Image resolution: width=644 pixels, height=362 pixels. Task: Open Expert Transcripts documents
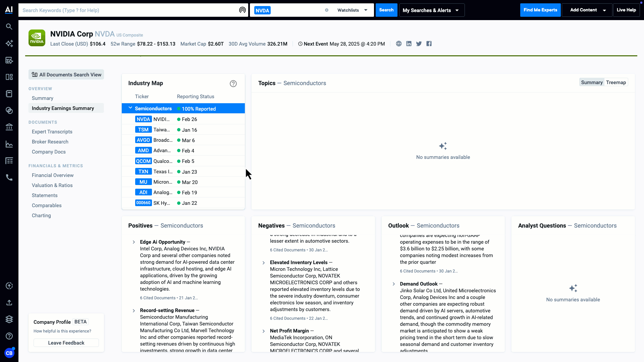[x=52, y=132]
